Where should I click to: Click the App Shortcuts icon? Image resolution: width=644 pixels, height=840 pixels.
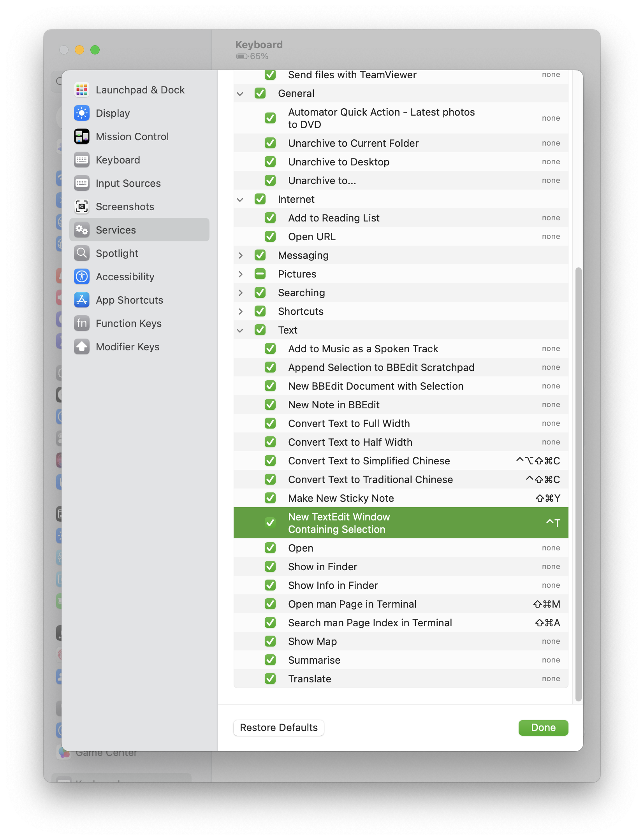pyautogui.click(x=82, y=300)
